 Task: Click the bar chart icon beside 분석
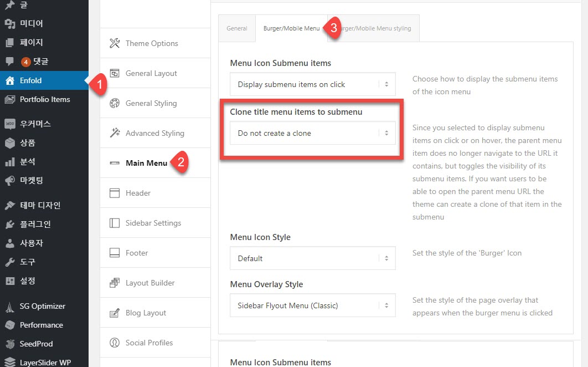click(10, 162)
